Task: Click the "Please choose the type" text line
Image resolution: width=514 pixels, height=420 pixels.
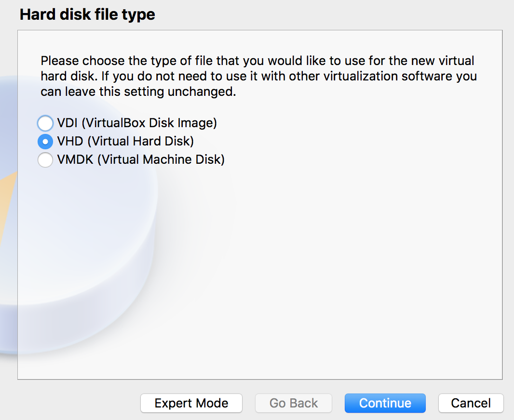Action: [257, 61]
